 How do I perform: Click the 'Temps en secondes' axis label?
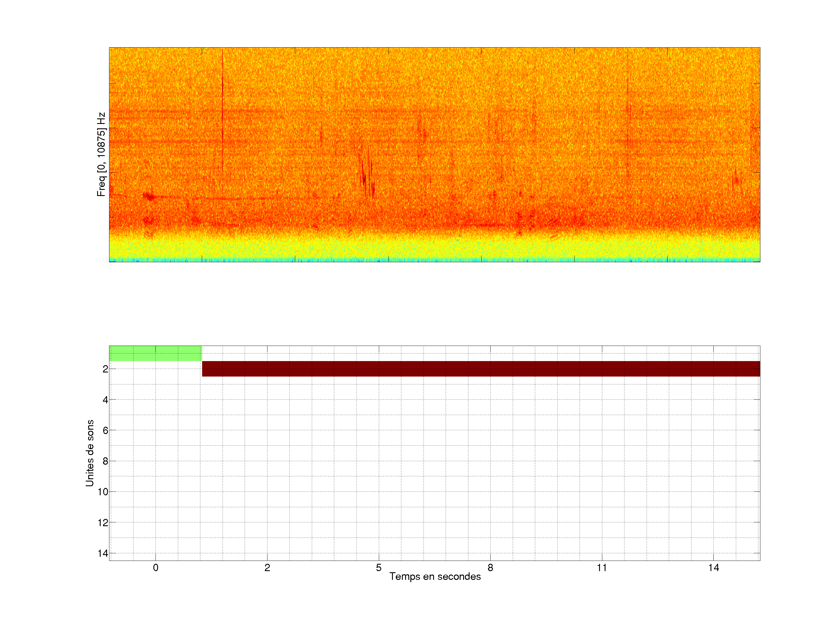(435, 576)
